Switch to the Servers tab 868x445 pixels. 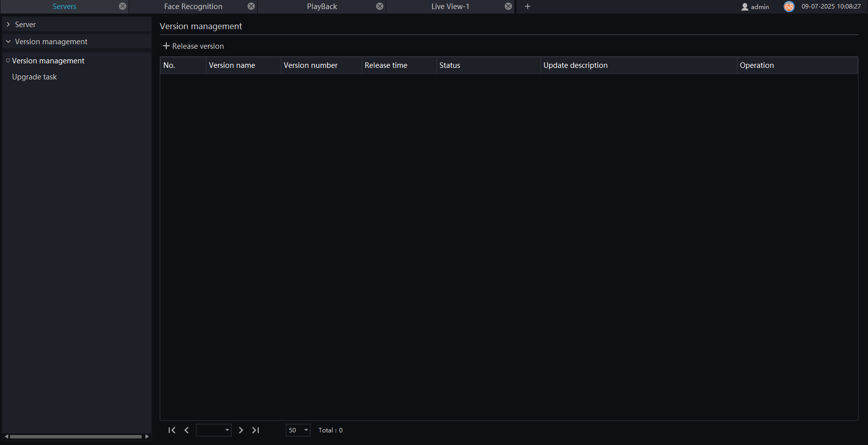point(64,7)
